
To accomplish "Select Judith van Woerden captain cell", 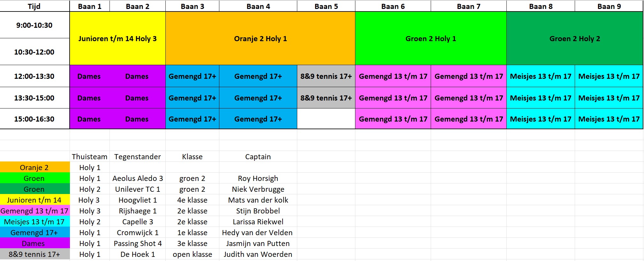I will coord(258,254).
